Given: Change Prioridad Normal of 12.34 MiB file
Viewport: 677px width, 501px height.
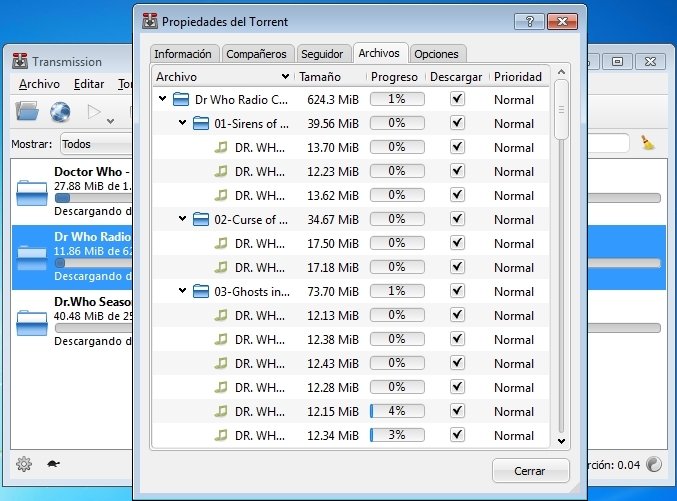Looking at the screenshot, I should [514, 435].
